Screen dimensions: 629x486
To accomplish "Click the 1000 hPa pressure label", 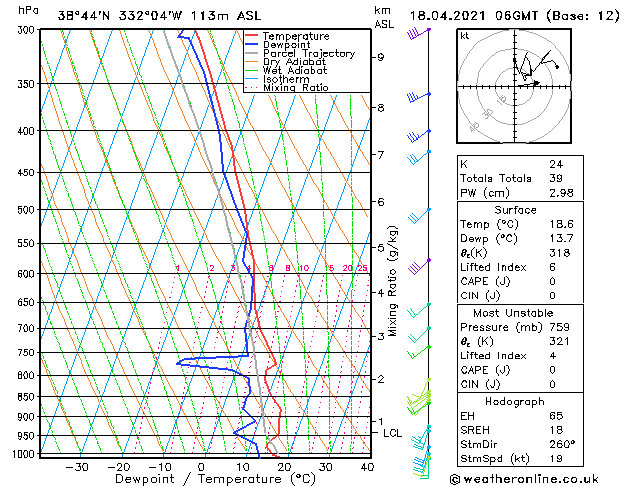I will pos(24,454).
